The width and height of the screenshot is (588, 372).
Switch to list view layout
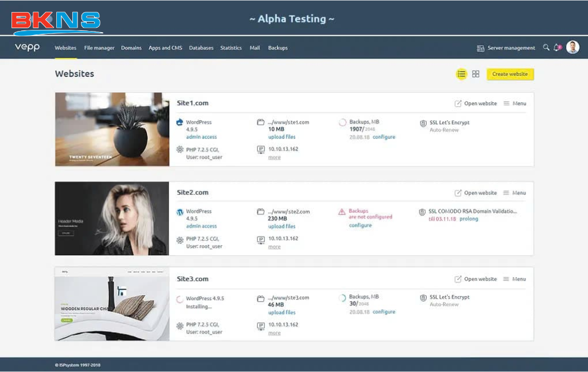pos(461,74)
